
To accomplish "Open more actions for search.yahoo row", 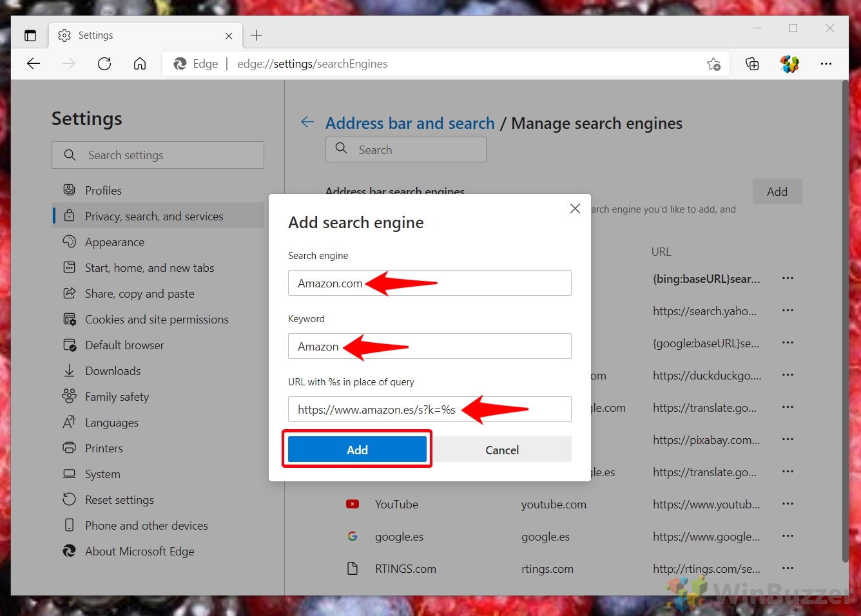I will pyautogui.click(x=788, y=311).
